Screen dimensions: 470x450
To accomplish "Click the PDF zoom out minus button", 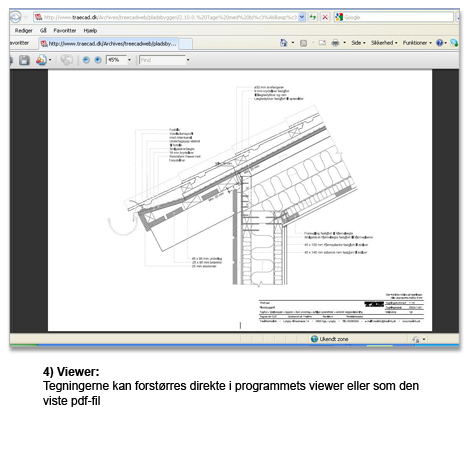I will pyautogui.click(x=86, y=60).
